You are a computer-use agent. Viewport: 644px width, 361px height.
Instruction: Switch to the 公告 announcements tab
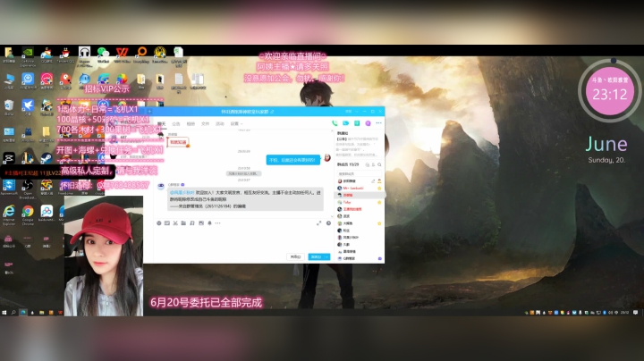pos(176,123)
